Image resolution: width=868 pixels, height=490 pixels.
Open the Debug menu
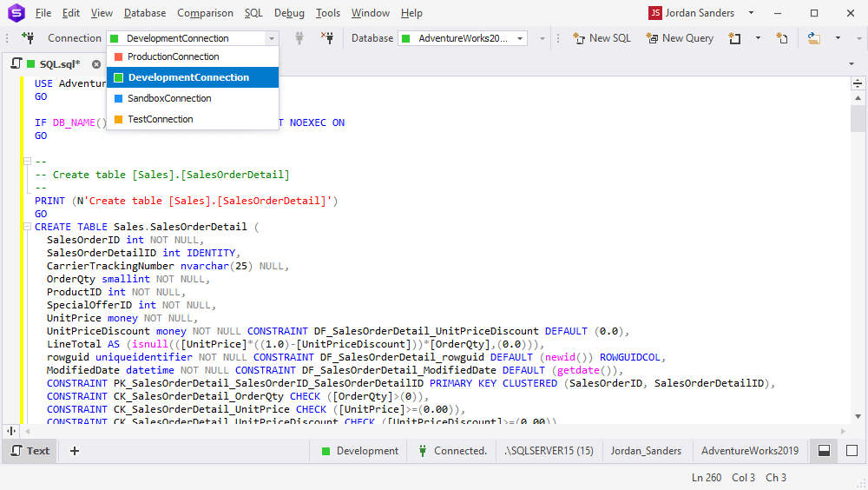point(290,13)
